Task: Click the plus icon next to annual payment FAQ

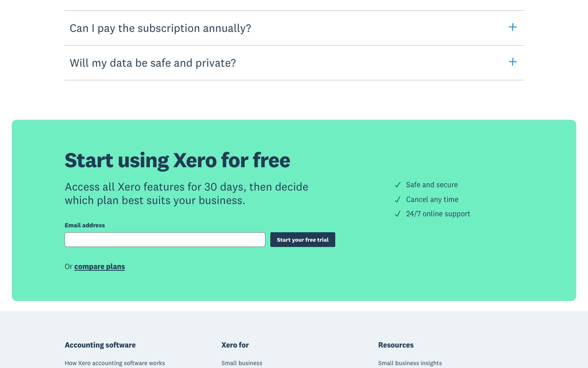Action: point(512,27)
